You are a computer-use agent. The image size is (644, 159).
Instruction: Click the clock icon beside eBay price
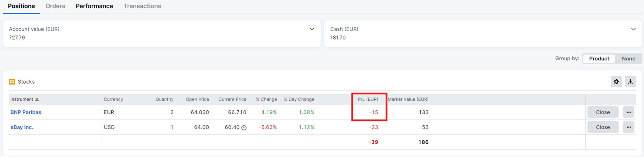[244, 128]
